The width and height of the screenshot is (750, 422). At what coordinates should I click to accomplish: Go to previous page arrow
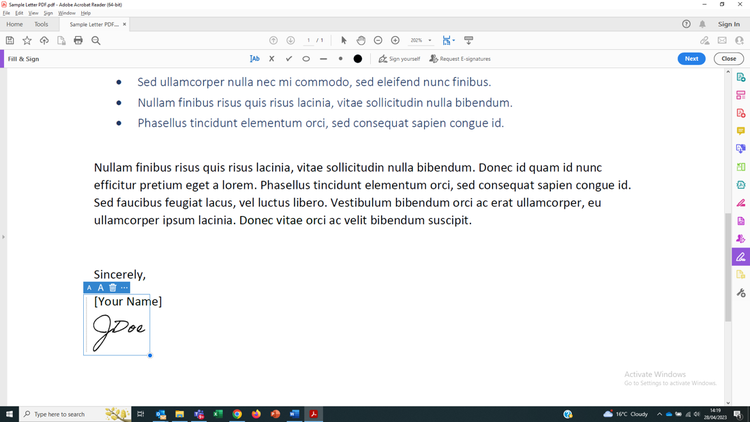pos(273,41)
